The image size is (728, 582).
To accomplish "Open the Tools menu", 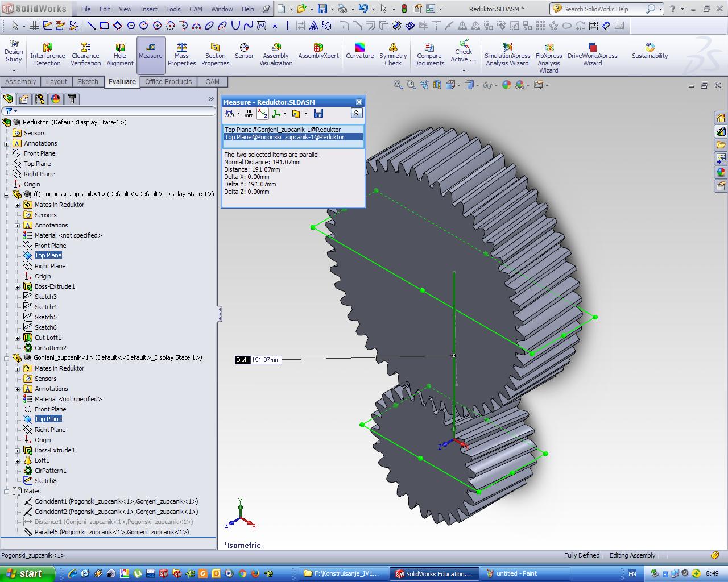I will 173,9.
